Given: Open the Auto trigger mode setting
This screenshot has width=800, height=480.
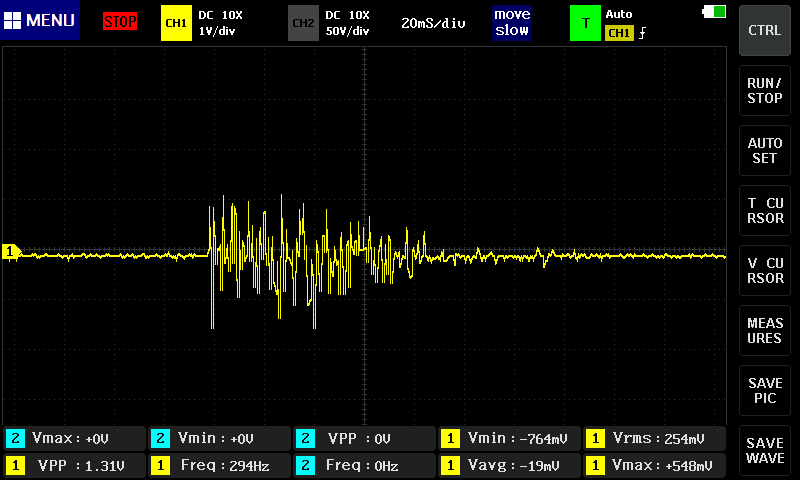Looking at the screenshot, I should (x=620, y=15).
